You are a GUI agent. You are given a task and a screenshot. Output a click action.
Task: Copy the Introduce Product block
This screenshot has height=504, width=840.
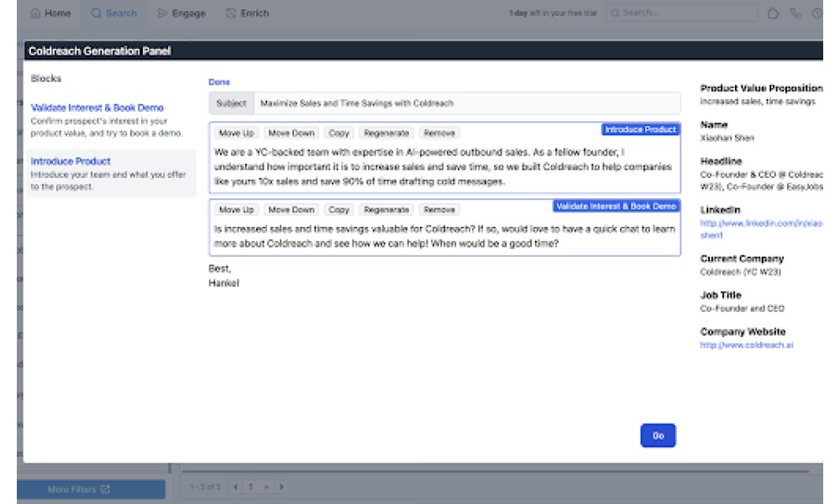339,133
